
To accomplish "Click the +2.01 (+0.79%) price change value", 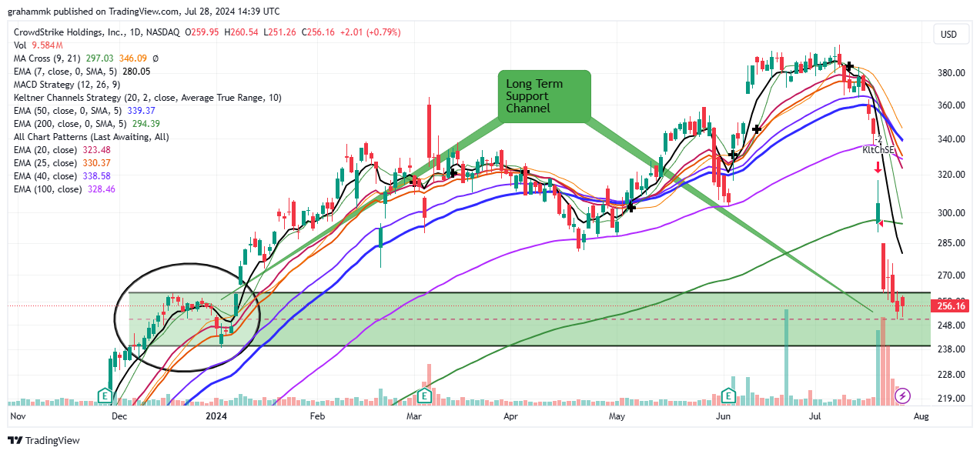I will pyautogui.click(x=370, y=32).
